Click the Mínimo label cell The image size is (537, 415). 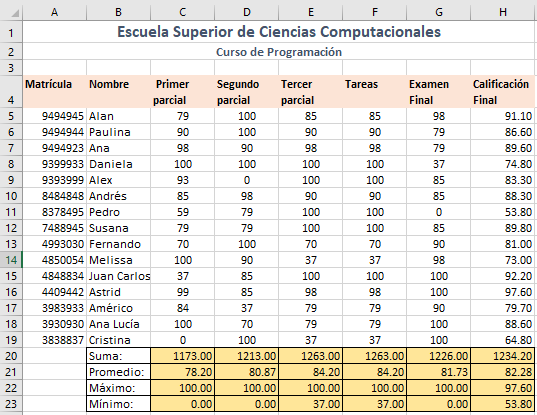click(118, 404)
